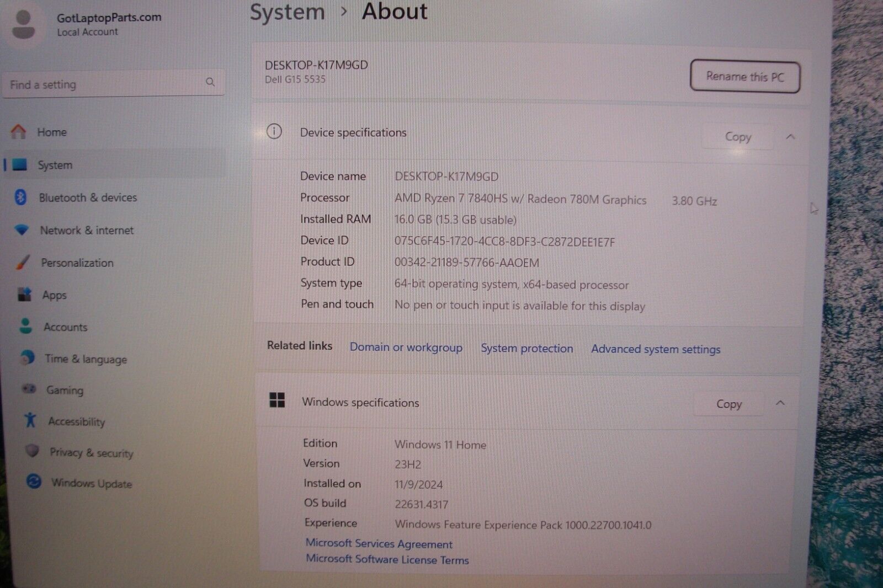Click the GotLaptopParts.com account name
This screenshot has height=588, width=883.
pos(109,17)
